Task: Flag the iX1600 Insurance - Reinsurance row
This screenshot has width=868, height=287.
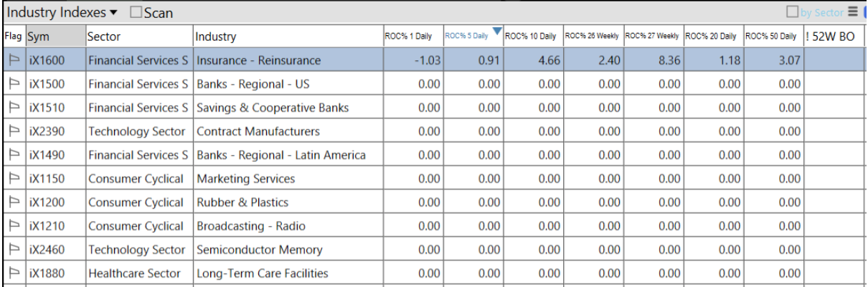Action: (14, 61)
